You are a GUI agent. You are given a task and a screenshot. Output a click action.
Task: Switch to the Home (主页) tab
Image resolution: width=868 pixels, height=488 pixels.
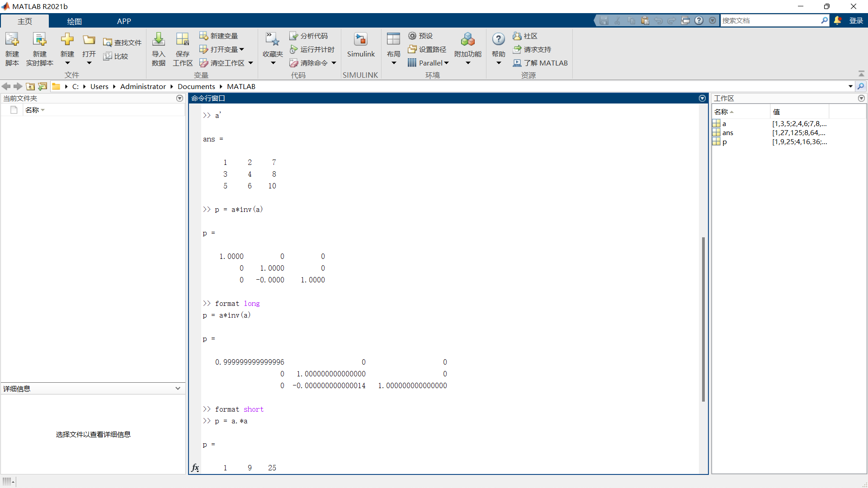pos(25,21)
